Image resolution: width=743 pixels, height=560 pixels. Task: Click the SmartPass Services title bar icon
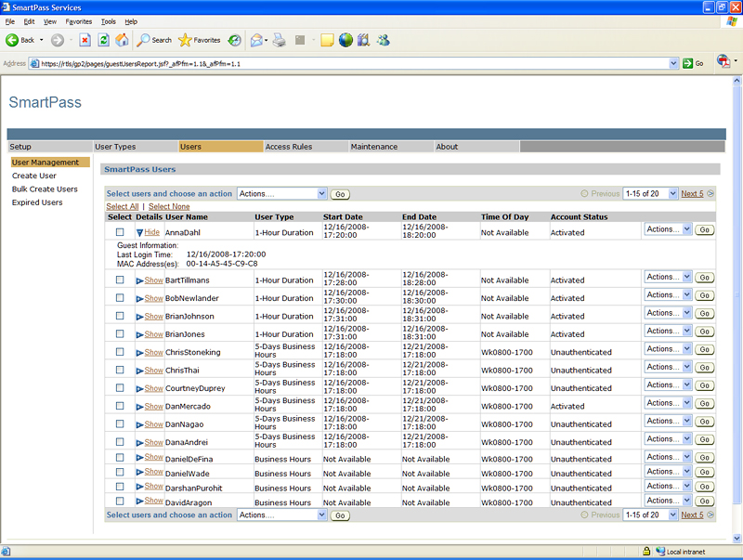[x=6, y=7]
